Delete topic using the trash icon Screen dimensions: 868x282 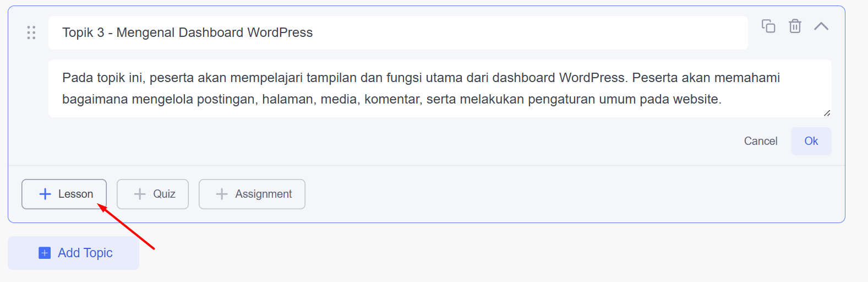point(795,26)
